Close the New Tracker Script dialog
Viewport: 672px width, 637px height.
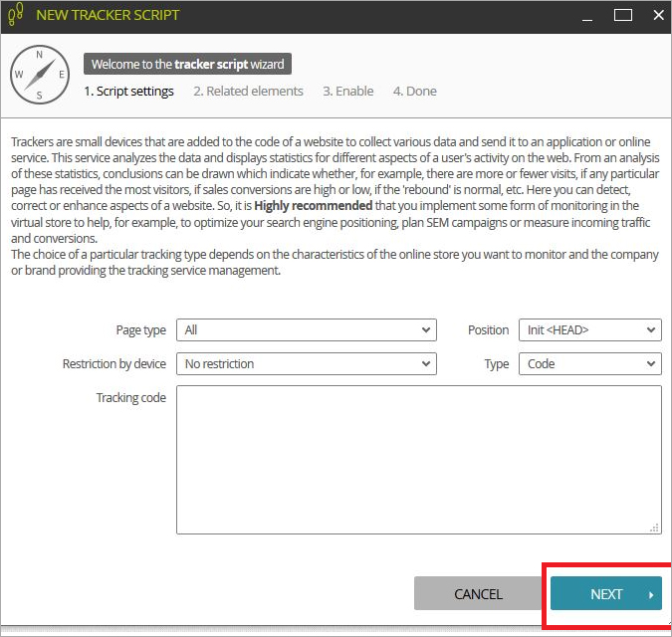[656, 15]
